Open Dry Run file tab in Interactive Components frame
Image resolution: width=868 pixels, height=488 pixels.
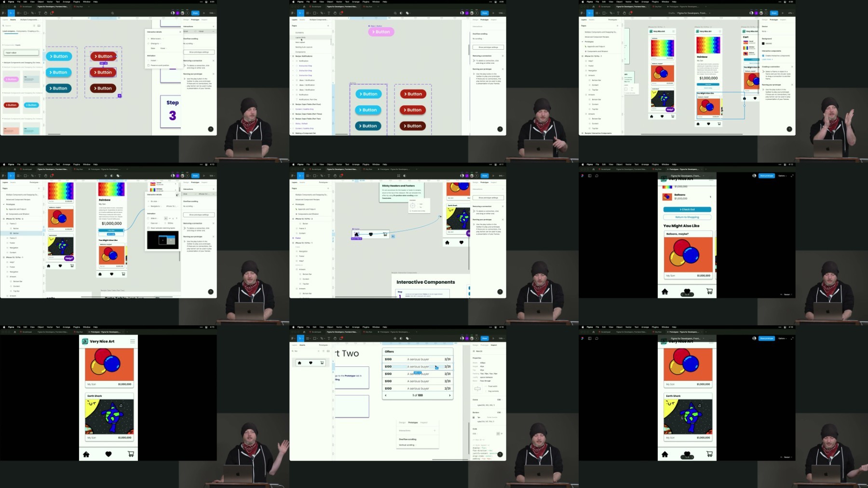369,169
